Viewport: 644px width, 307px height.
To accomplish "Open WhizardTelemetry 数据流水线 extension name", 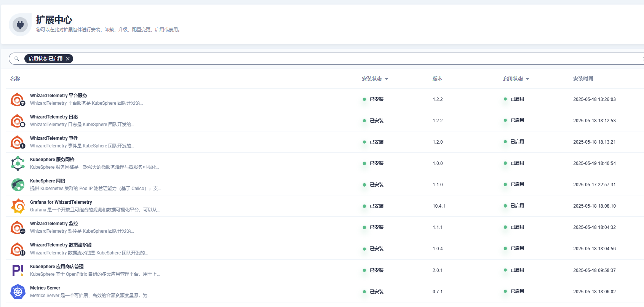I will pyautogui.click(x=61, y=245).
